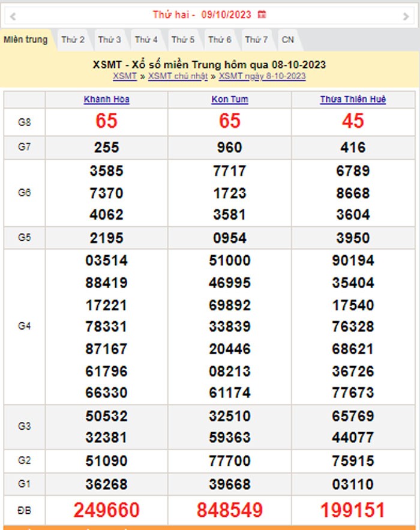Open the XSMT chủ nhật link
The image size is (420, 530).
point(178,76)
